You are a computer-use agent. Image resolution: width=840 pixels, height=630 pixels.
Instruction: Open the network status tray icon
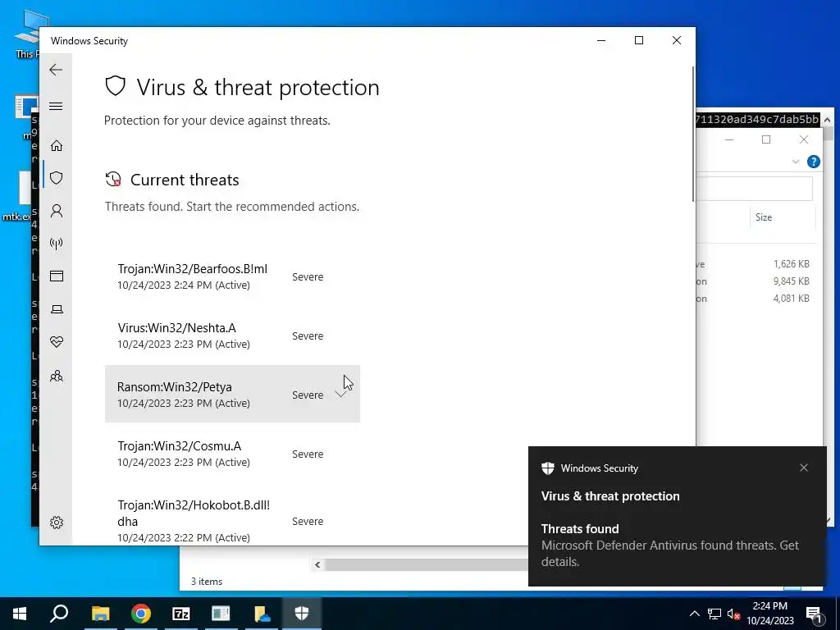(x=714, y=614)
